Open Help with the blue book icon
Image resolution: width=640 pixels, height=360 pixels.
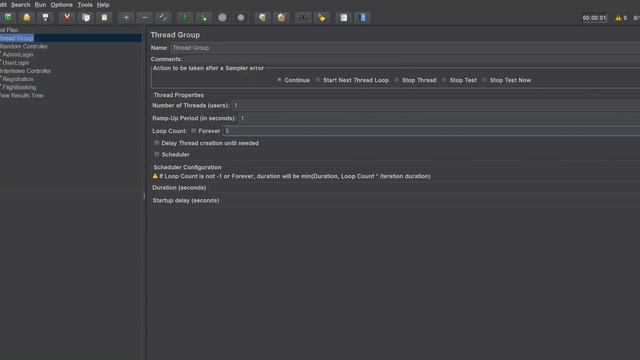click(x=362, y=18)
